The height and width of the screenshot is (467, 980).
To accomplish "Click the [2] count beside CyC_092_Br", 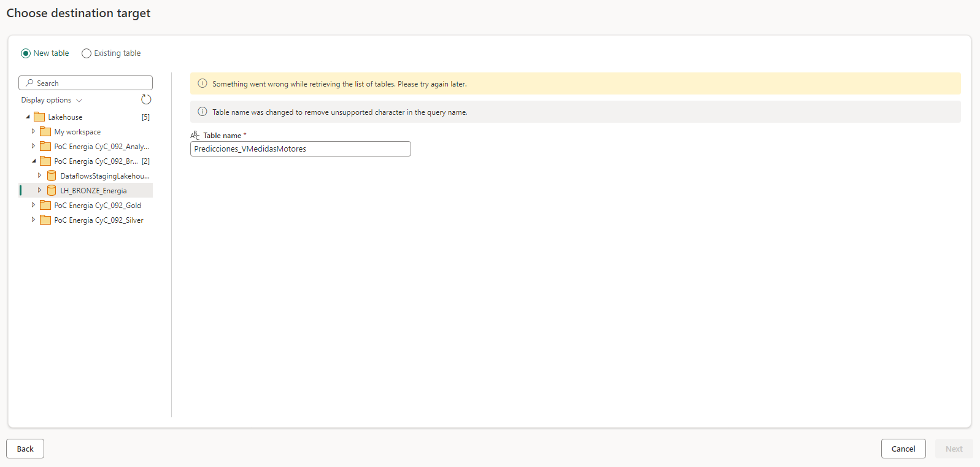I will (x=145, y=161).
